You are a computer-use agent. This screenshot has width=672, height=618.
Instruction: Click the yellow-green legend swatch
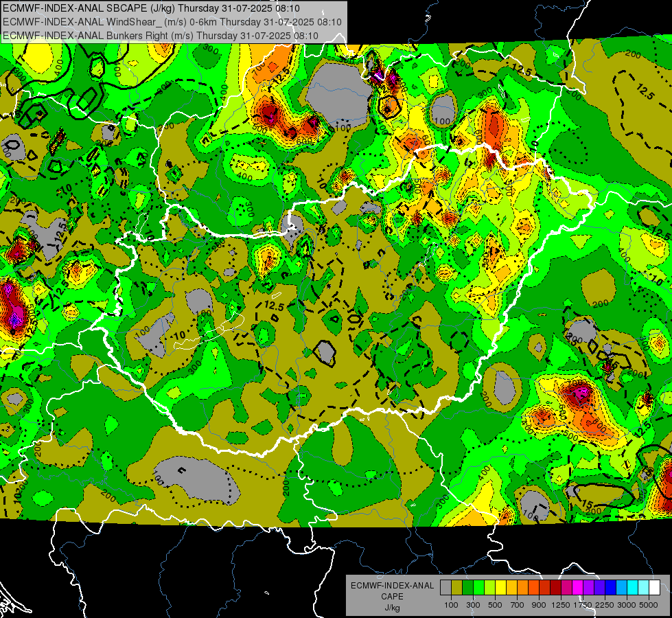pos(489,588)
